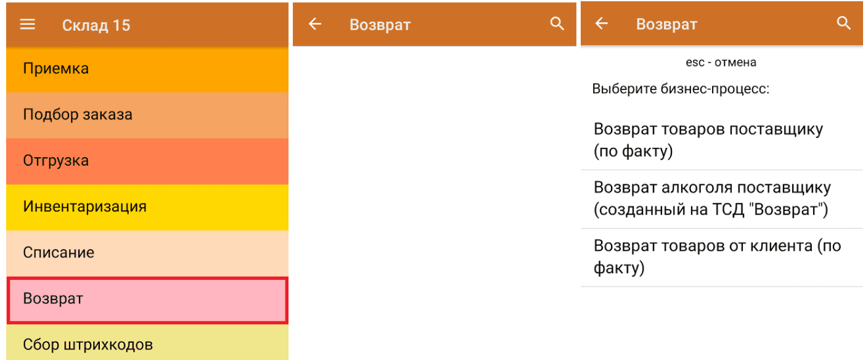Go back from the business-process selection screen
Image resolution: width=868 pixels, height=360 pixels.
pyautogui.click(x=601, y=24)
